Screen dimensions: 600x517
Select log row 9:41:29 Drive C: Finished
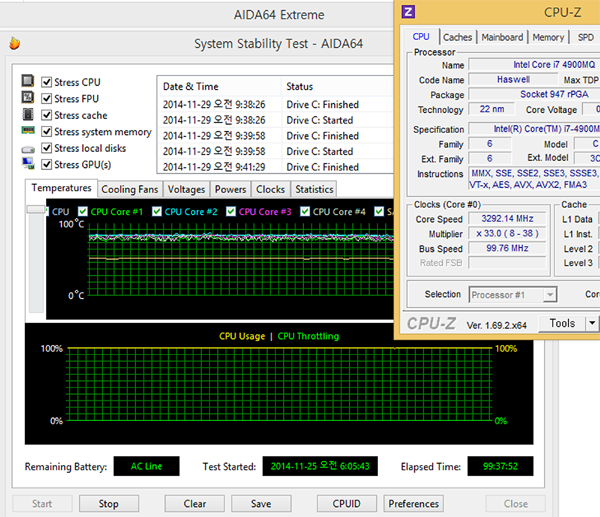(276, 167)
